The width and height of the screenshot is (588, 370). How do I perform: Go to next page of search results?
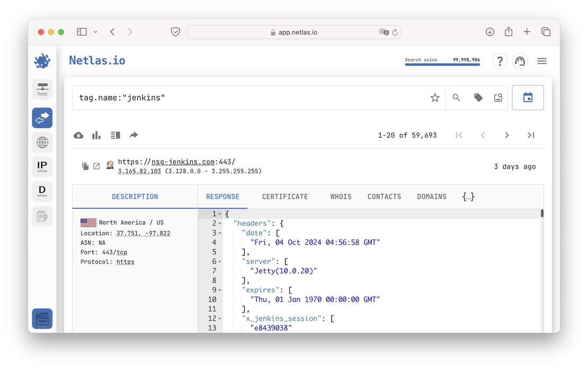[x=507, y=135]
